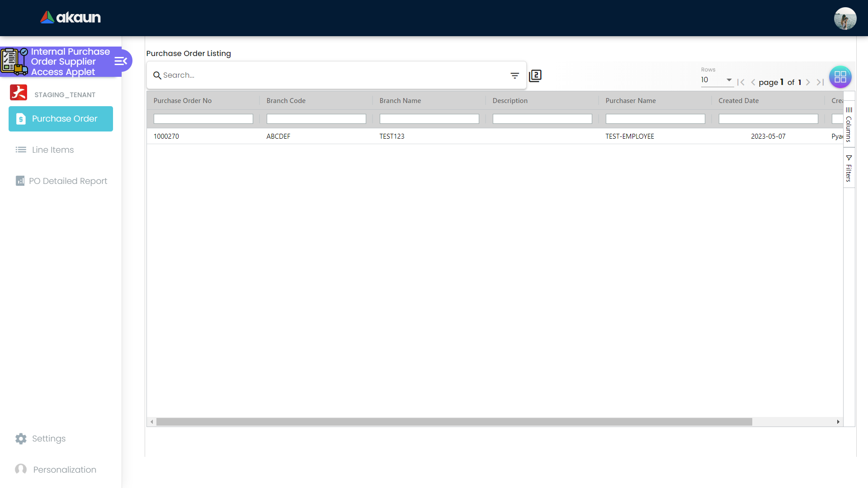
Task: Click the user profile avatar
Action: coord(845,19)
